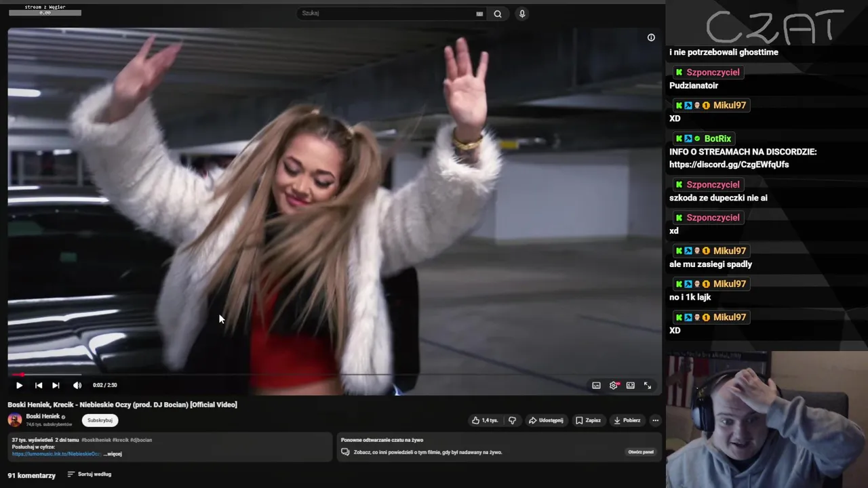Open the Sortuj według sort menu
Viewport: 868px width, 488px height.
90,474
